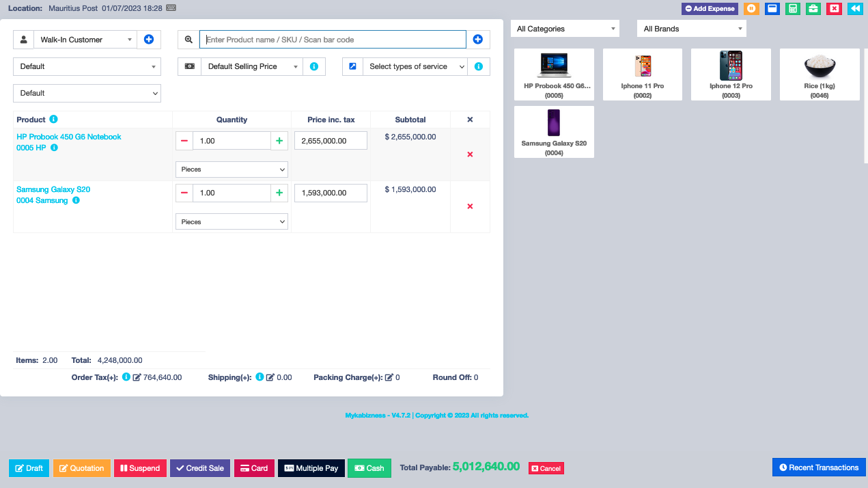Click the edit icon beside Shipping
Image resolution: width=868 pixels, height=488 pixels.
[x=270, y=377]
